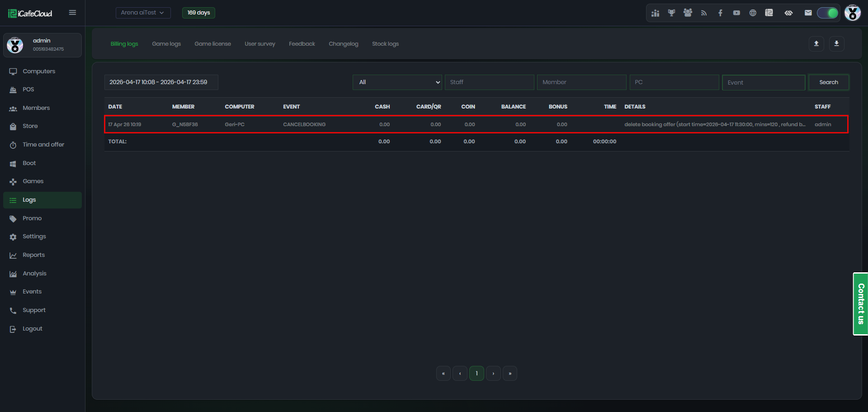This screenshot has width=868, height=412.
Task: Click the download arrow icon button
Action: pos(837,44)
